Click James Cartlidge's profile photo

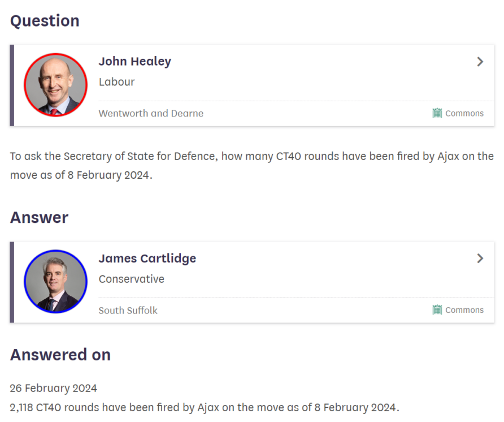pos(55,282)
